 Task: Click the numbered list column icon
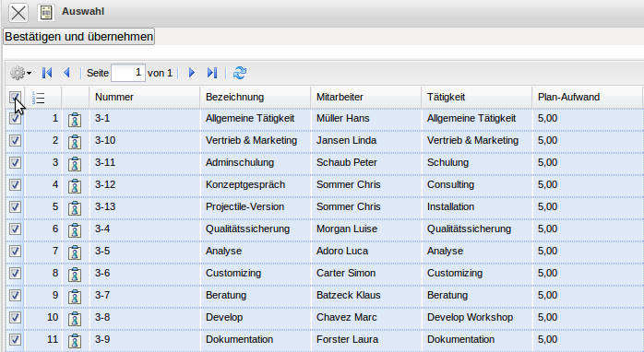click(x=38, y=98)
